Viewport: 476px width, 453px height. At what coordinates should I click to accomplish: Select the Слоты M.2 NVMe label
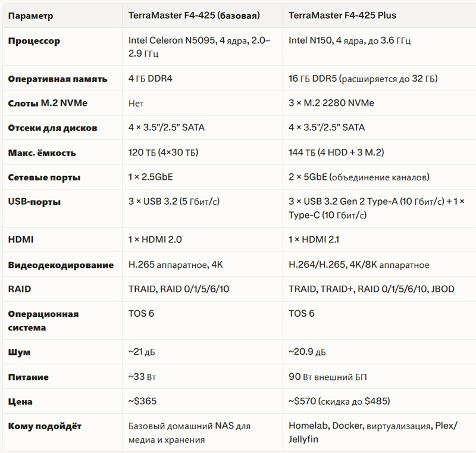coord(48,103)
